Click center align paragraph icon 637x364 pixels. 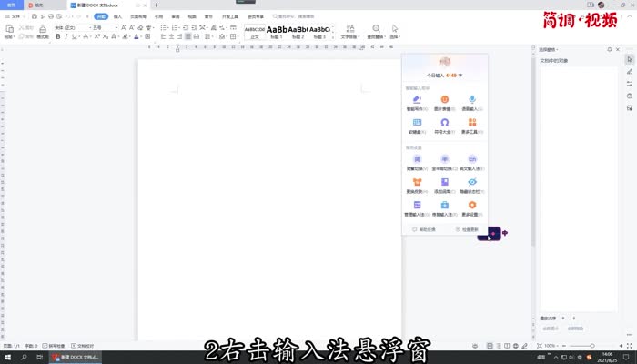pyautogui.click(x=171, y=36)
